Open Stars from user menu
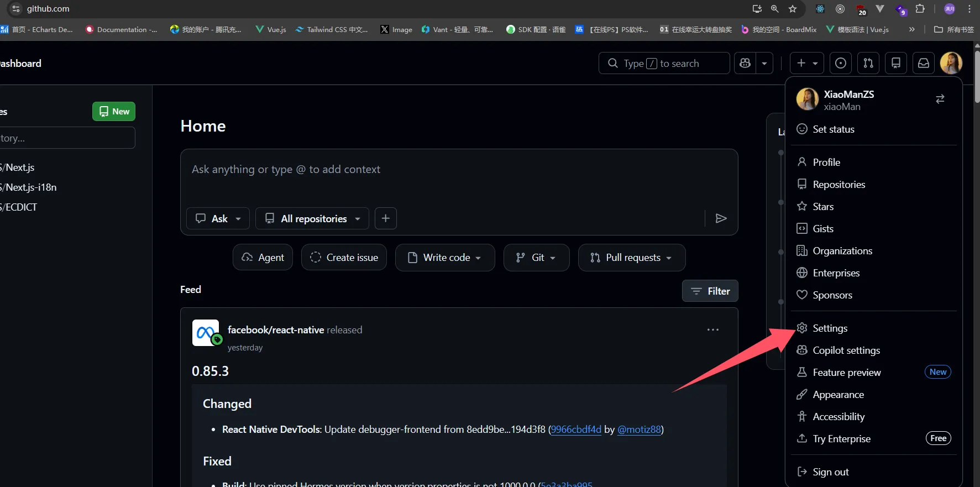The width and height of the screenshot is (980, 487). click(874, 207)
